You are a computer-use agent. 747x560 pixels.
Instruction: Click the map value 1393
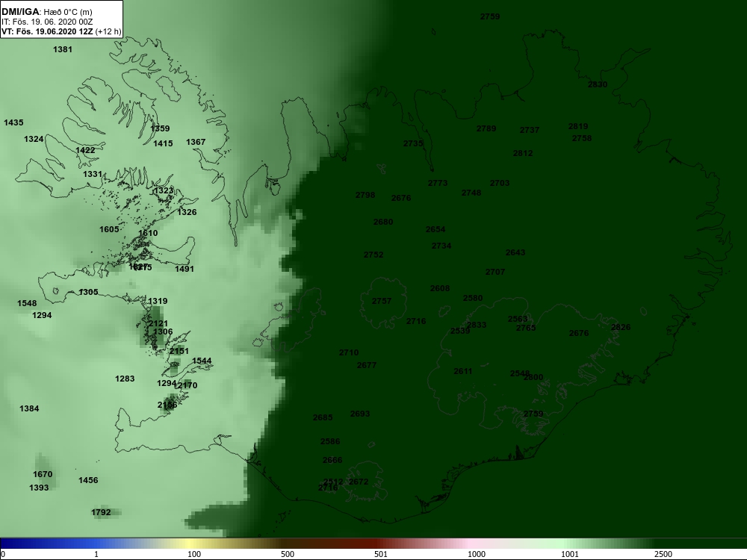point(39,487)
